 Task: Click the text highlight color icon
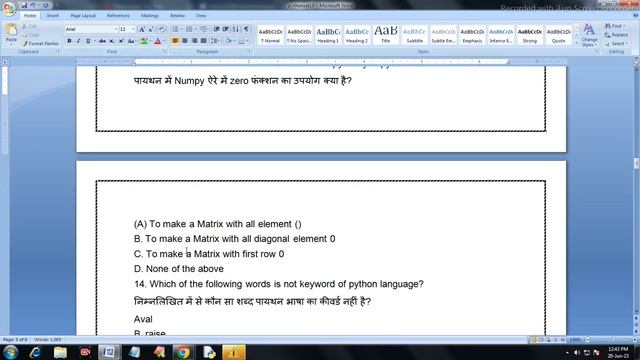[x=144, y=41]
